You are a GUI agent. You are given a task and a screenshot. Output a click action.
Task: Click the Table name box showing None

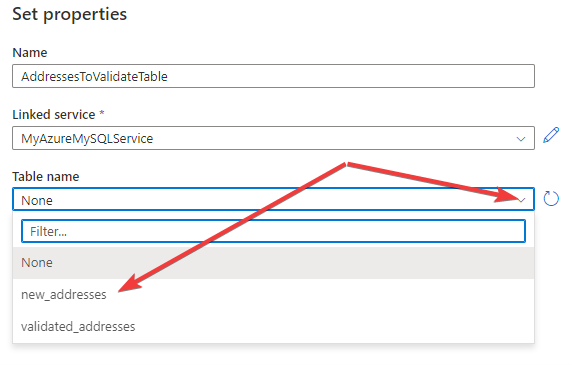pos(273,199)
